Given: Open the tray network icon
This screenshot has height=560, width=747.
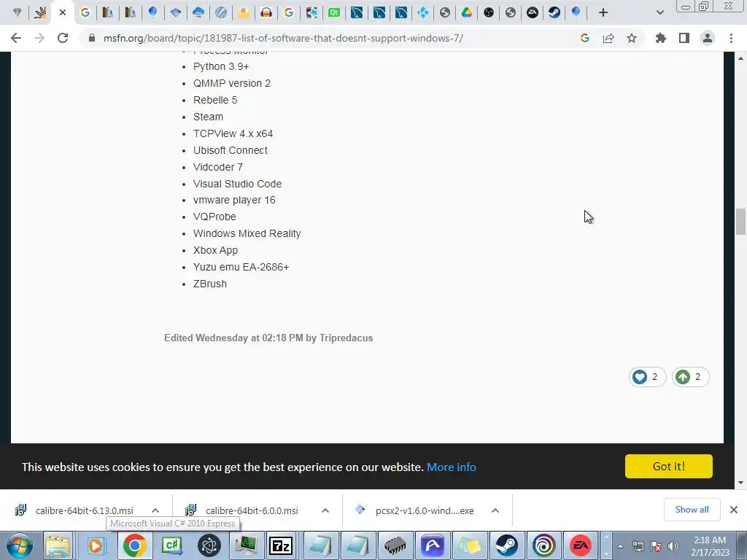Looking at the screenshot, I should click(x=638, y=546).
